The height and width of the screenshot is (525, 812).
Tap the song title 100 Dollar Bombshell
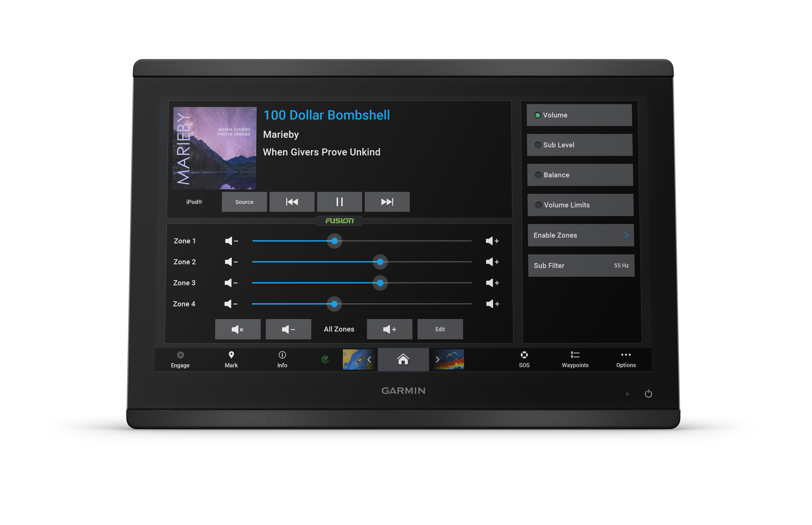point(327,115)
